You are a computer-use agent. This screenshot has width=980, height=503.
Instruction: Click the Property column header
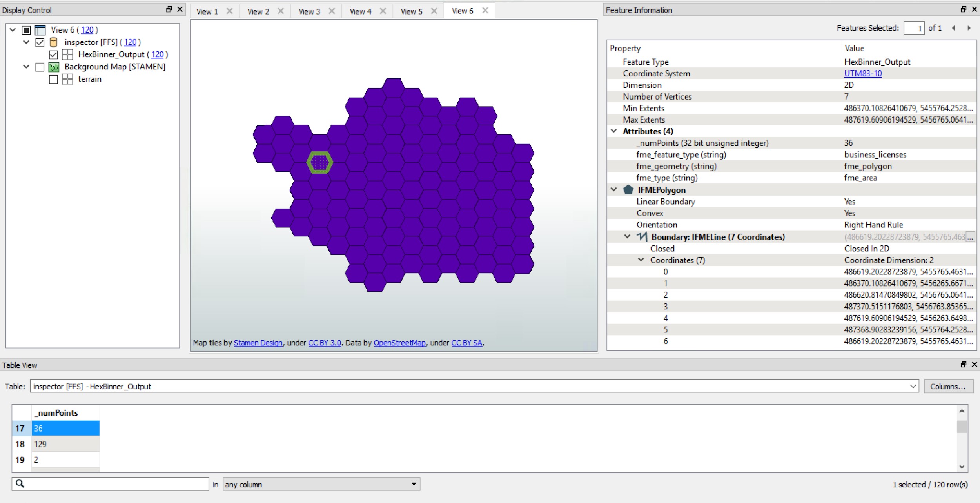click(x=724, y=48)
